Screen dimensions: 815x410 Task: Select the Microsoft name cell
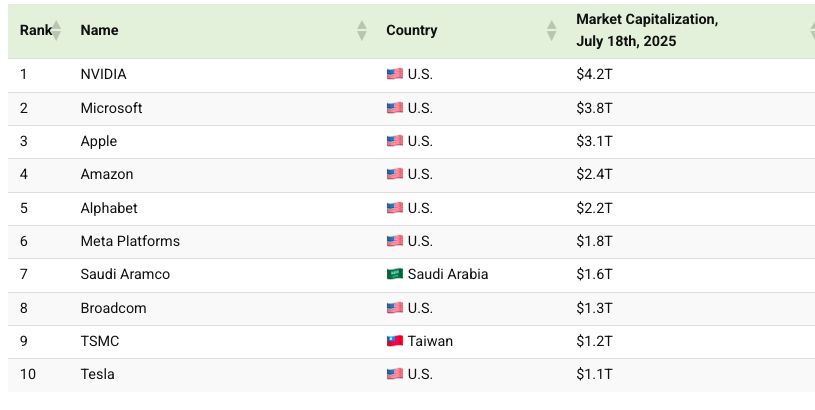pyautogui.click(x=111, y=108)
